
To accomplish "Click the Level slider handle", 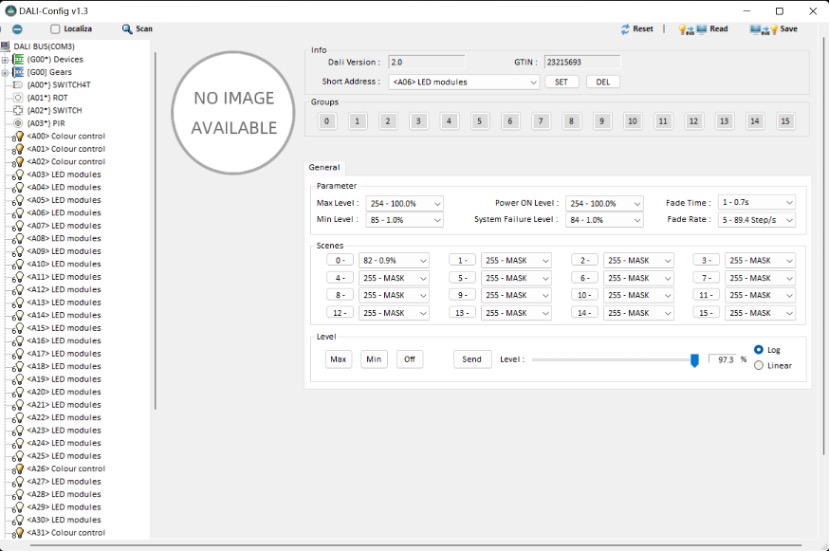I will tap(694, 360).
